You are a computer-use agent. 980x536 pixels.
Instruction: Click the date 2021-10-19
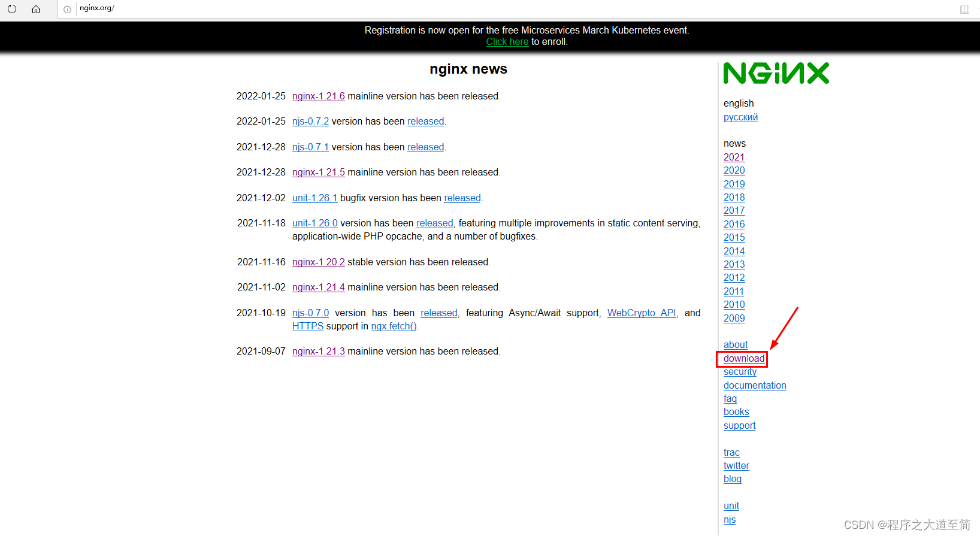pos(261,313)
